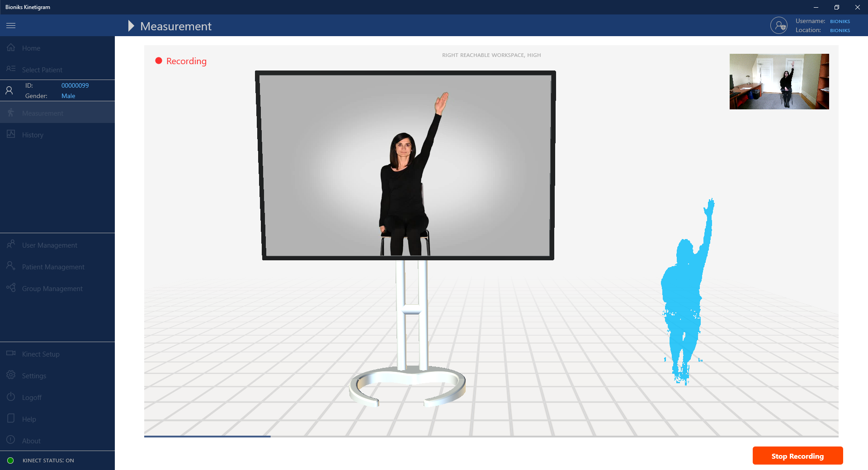
Task: Open the Help menu item
Action: pyautogui.click(x=29, y=419)
